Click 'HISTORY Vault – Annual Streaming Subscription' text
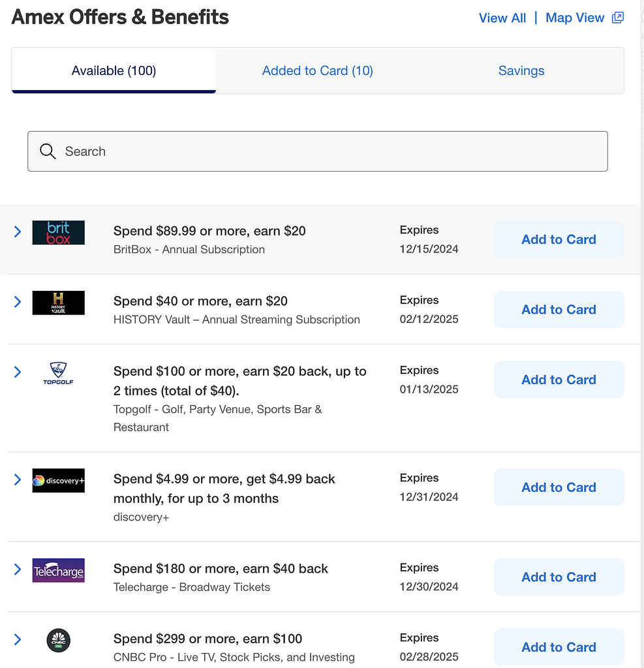The height and width of the screenshot is (668, 644). click(237, 320)
